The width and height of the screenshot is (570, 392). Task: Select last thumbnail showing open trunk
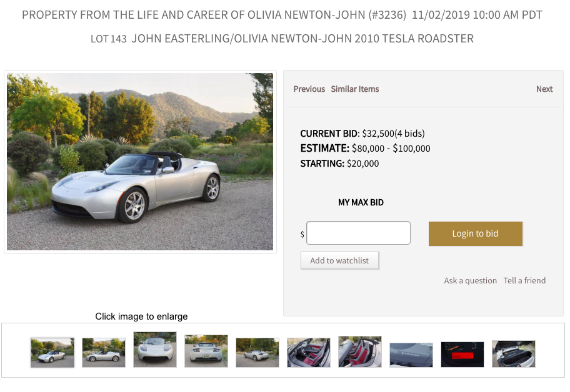click(514, 353)
